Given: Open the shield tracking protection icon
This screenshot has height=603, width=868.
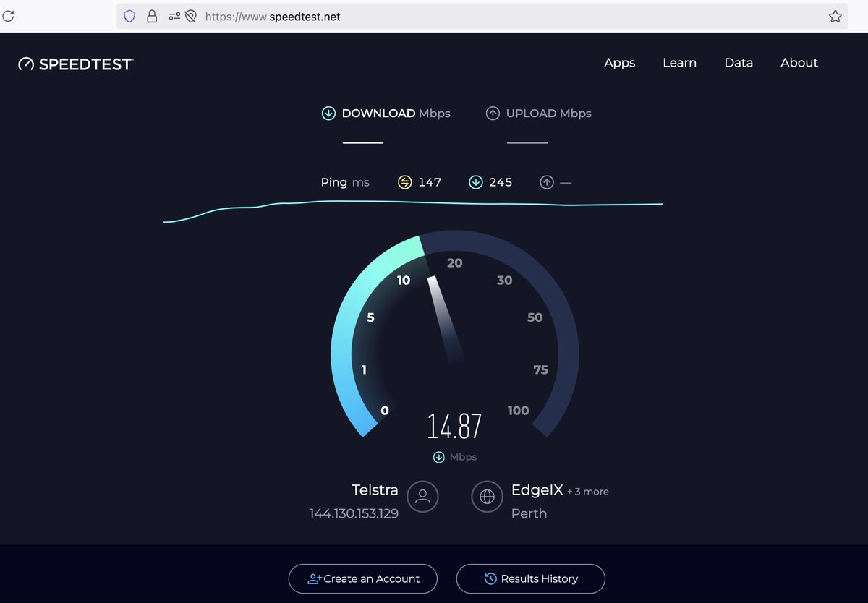Looking at the screenshot, I should [129, 16].
